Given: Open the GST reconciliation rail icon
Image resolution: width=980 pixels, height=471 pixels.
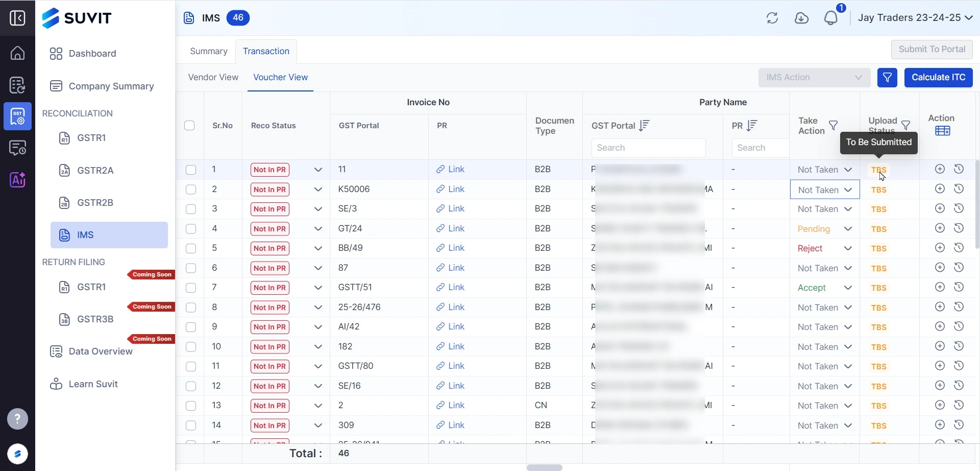Looking at the screenshot, I should (17, 116).
